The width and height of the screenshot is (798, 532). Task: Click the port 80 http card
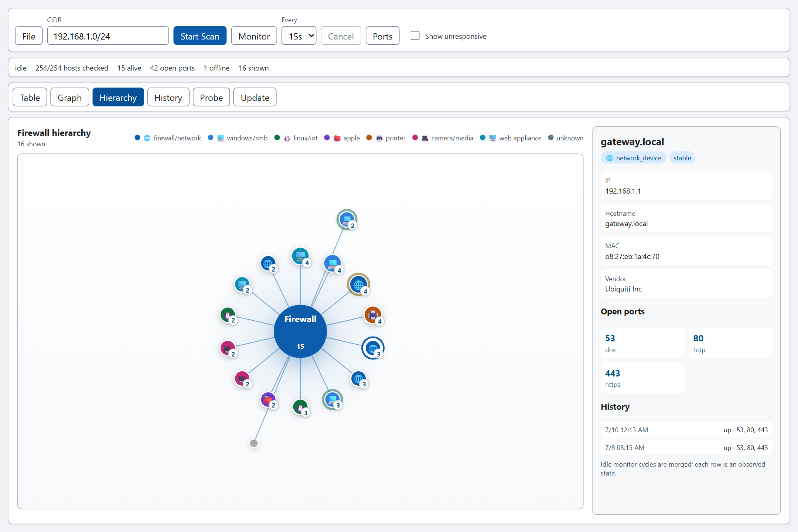click(x=730, y=342)
